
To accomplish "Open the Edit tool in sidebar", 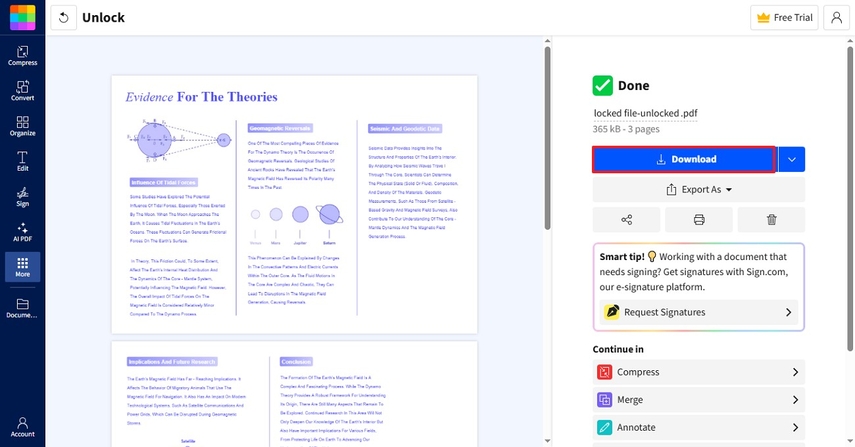I will coord(22,161).
